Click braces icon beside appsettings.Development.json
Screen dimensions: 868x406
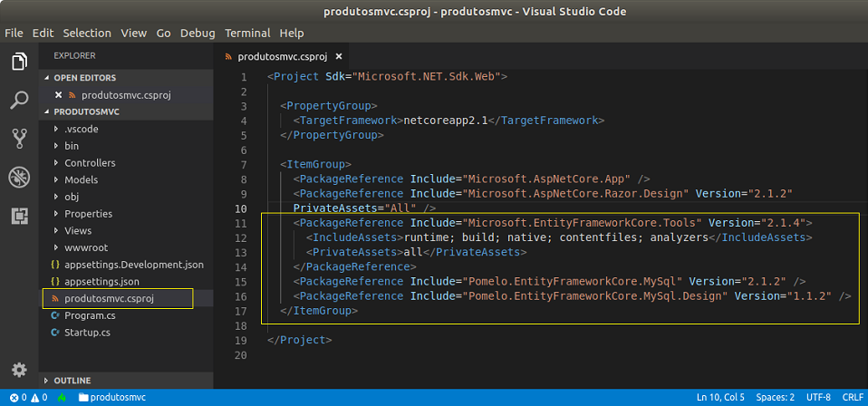[x=54, y=265]
